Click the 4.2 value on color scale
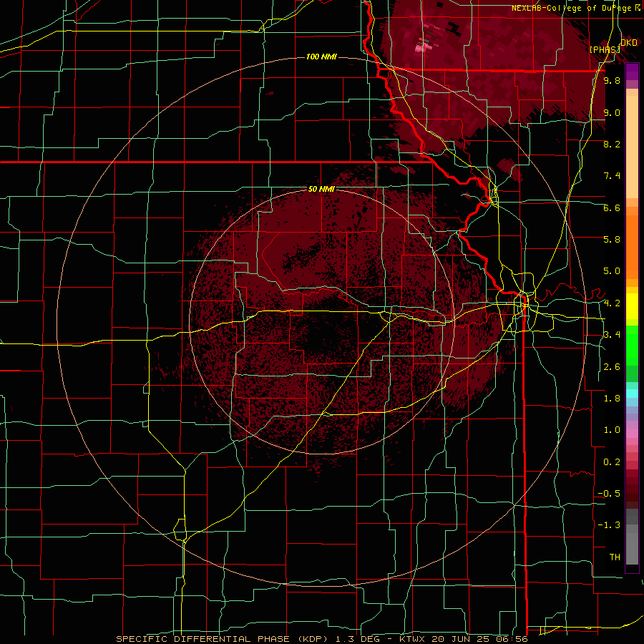This screenshot has width=644, height=644. [x=612, y=303]
